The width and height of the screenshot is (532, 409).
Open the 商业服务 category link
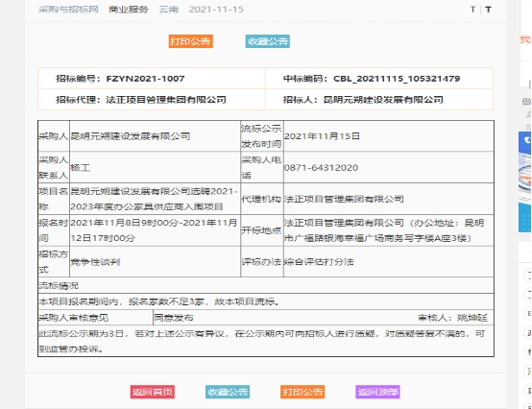tap(129, 10)
